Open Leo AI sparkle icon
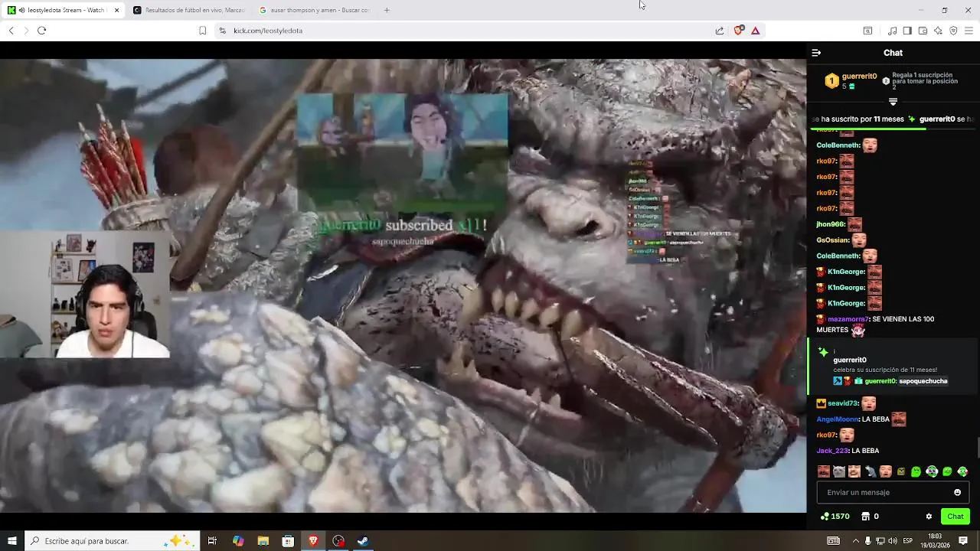Screen dimensions: 980x551 [x=938, y=31]
